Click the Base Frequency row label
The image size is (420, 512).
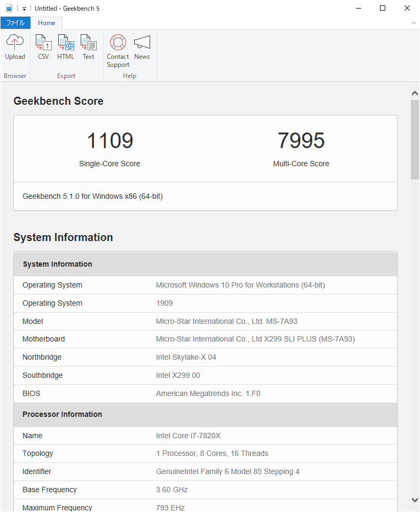pos(50,490)
